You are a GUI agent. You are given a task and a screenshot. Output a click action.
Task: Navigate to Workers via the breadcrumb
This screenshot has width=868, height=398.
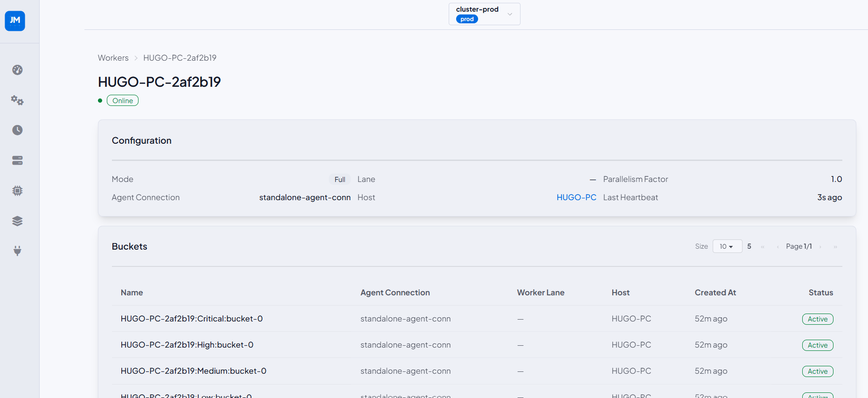coord(113,58)
